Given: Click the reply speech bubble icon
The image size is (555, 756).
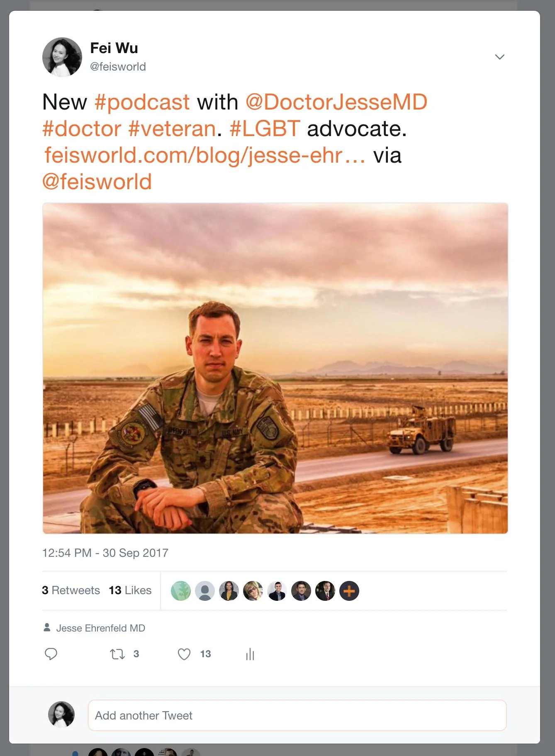Looking at the screenshot, I should (51, 654).
